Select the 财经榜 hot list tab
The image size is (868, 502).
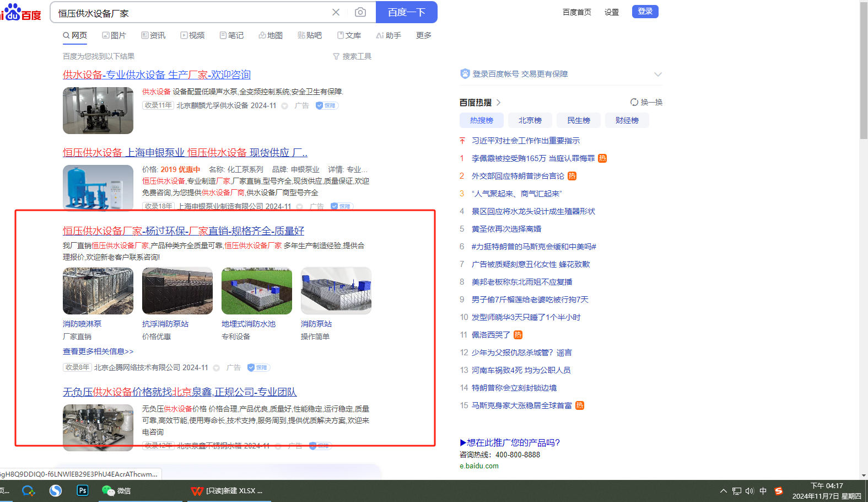click(x=627, y=120)
